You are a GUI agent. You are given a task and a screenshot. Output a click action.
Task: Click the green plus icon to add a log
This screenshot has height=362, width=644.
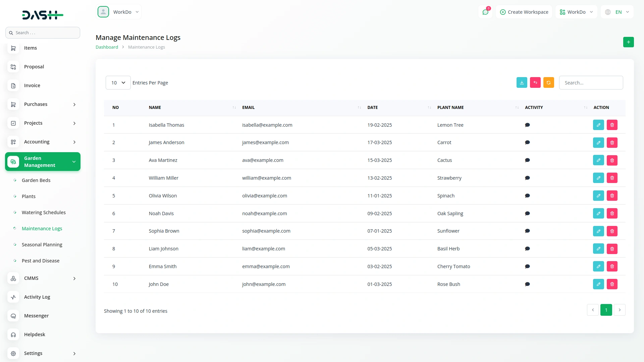[x=629, y=42]
